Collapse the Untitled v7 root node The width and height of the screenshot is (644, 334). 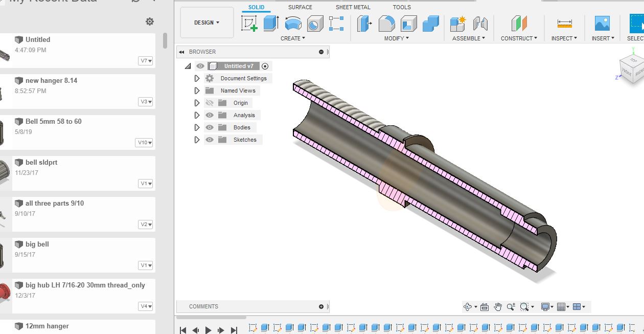click(188, 66)
